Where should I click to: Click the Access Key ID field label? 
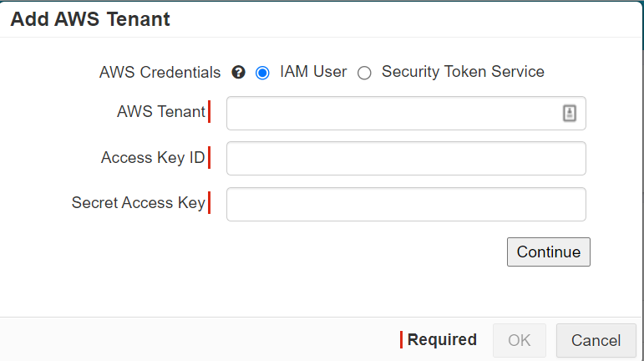(153, 158)
